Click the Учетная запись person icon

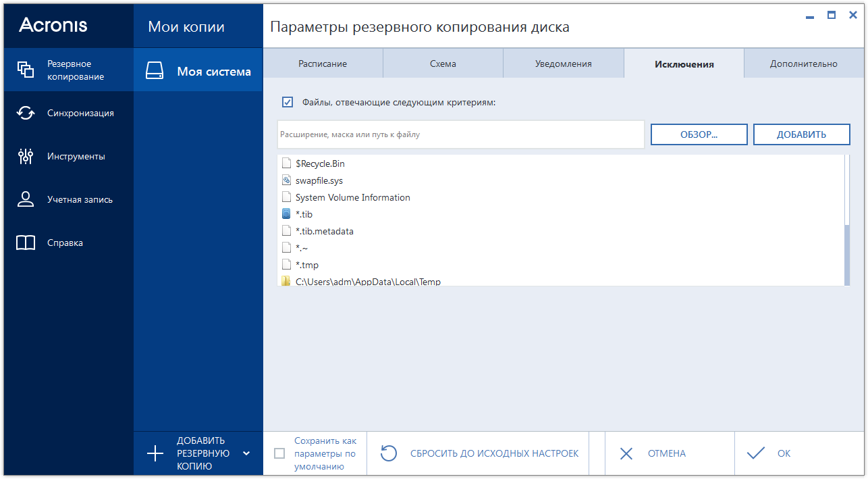tap(25, 199)
